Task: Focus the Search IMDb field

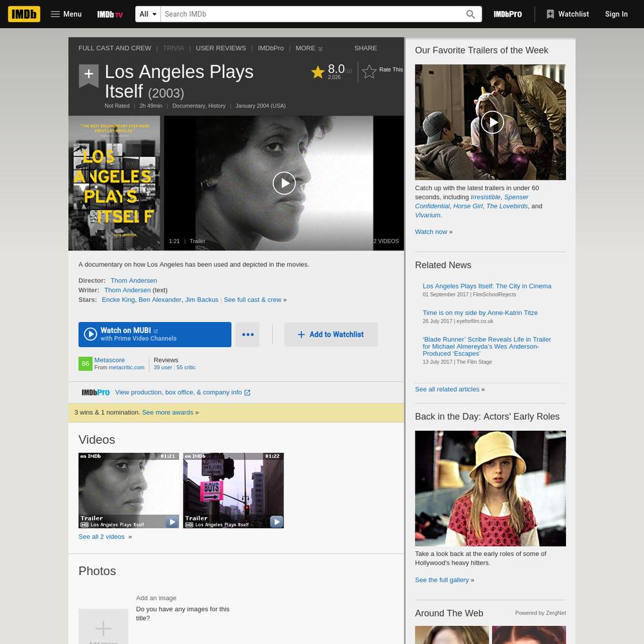Action: (312, 14)
